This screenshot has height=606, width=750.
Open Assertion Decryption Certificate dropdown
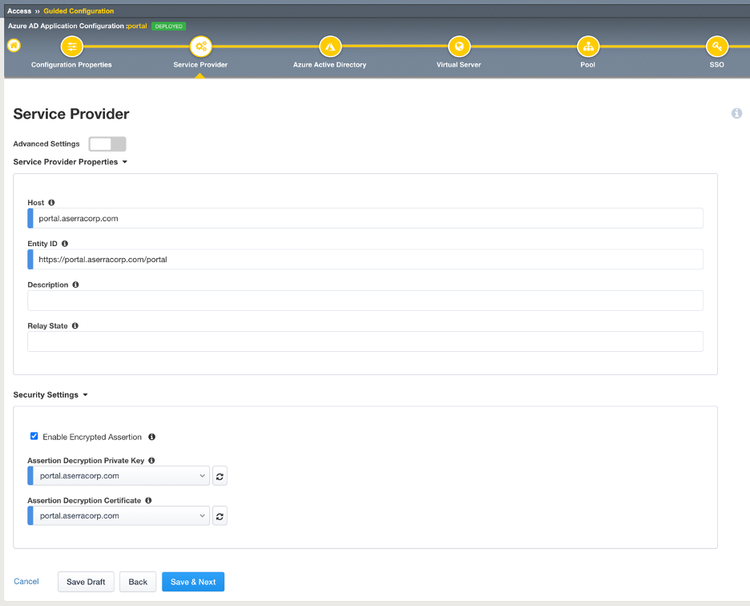[x=119, y=516]
